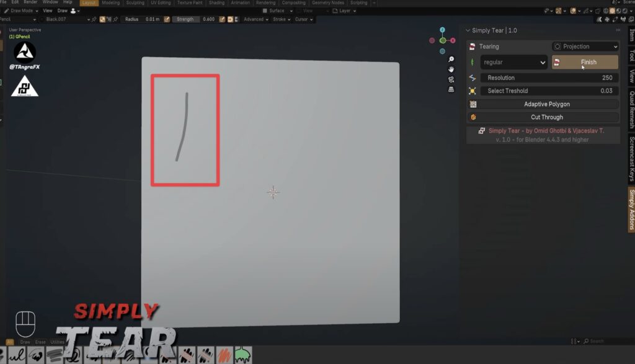
Task: Show the All brushes filter
Action: [10, 342]
